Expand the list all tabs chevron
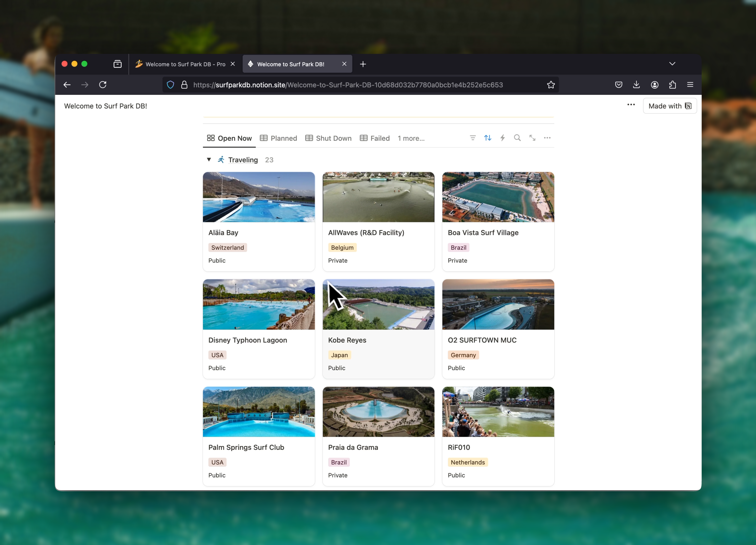This screenshot has width=756, height=545. coord(672,64)
